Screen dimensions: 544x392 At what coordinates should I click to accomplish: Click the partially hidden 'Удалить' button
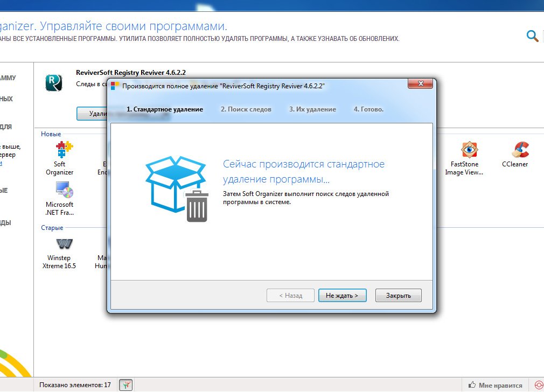click(92, 114)
